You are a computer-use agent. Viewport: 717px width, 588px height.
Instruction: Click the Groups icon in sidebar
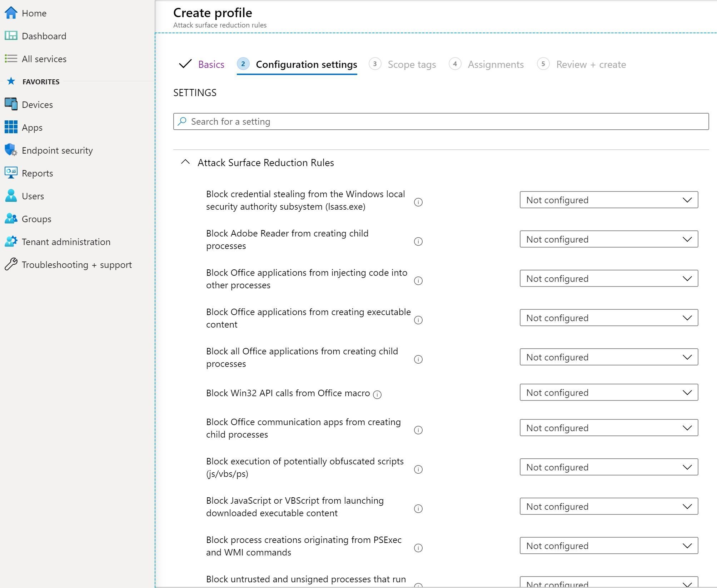click(x=12, y=219)
